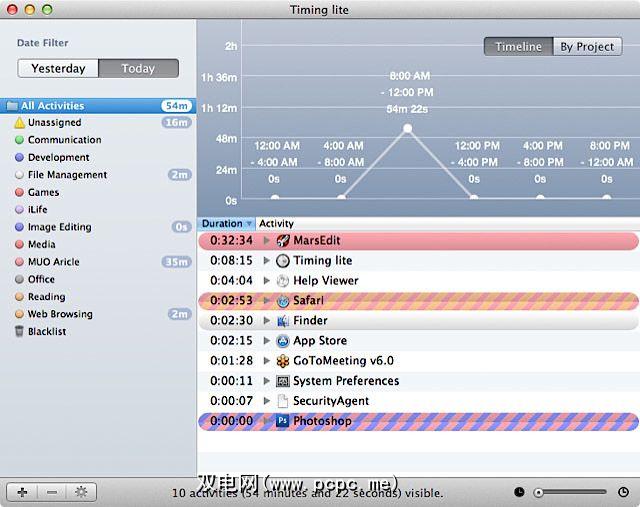Click the Blacklist trash can icon

(x=19, y=331)
